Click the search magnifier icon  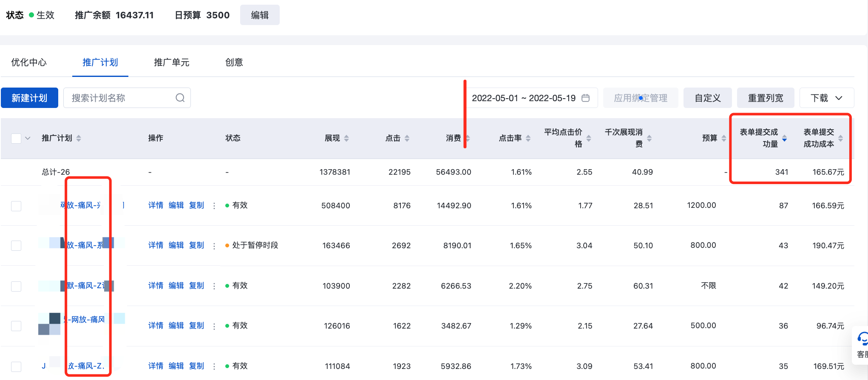pyautogui.click(x=180, y=98)
